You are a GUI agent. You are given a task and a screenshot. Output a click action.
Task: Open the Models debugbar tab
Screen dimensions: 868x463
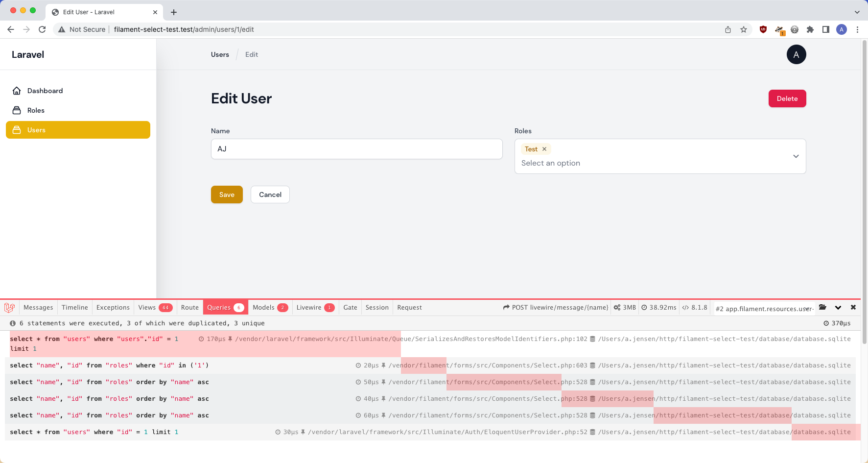pos(270,308)
